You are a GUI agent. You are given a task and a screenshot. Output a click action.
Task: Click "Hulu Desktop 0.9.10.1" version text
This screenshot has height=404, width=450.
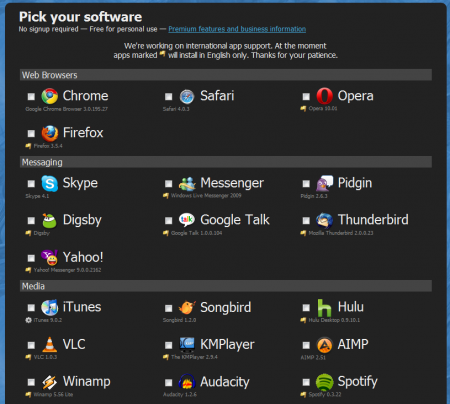tap(334, 320)
